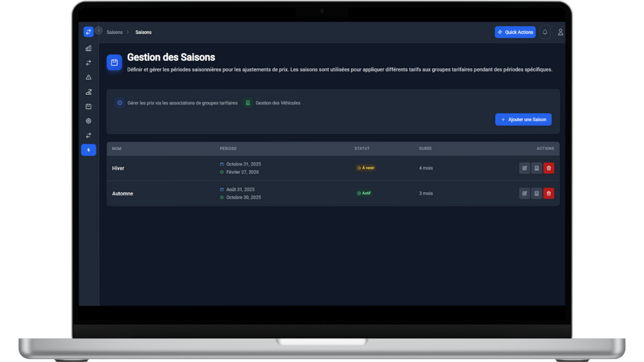Screen dimensions: 644x362
Task: Expand the sidebar with the chevron button
Action: click(99, 31)
